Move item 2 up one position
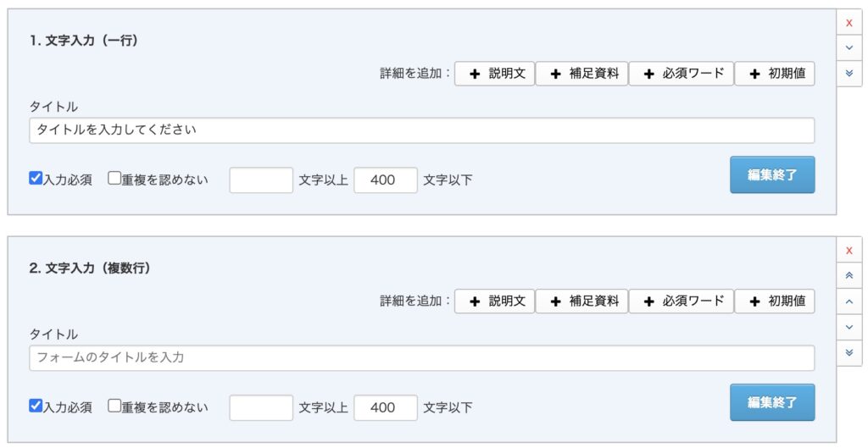The width and height of the screenshot is (868, 448). click(849, 301)
